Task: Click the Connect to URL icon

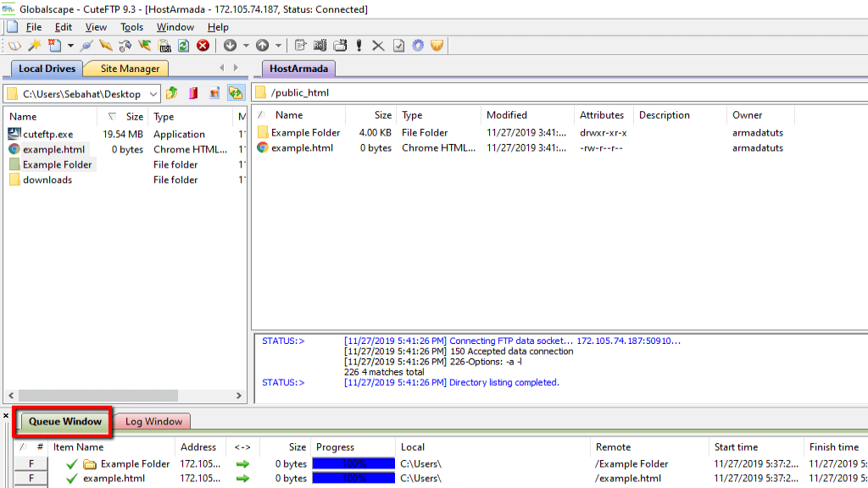Action: (x=164, y=46)
